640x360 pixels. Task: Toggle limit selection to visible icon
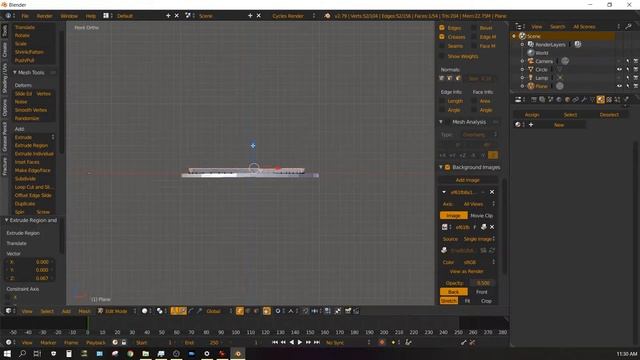(x=267, y=311)
